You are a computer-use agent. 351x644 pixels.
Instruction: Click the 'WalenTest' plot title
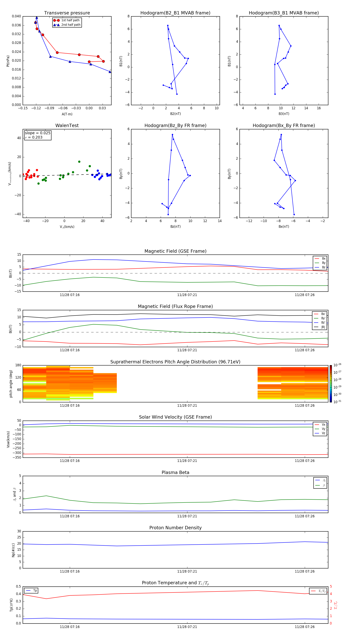point(67,125)
